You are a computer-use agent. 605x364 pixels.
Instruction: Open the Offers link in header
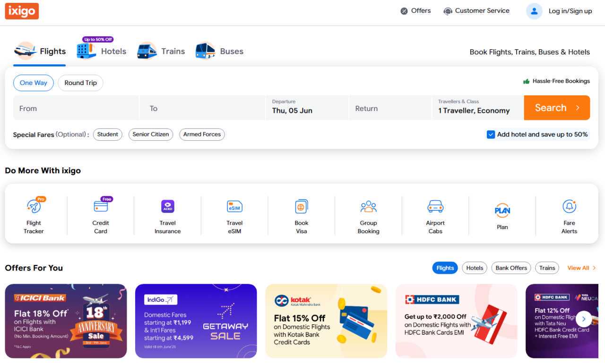[421, 11]
